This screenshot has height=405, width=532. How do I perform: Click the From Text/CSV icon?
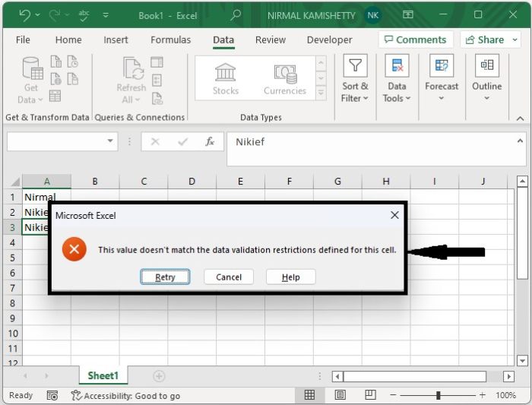(x=56, y=62)
